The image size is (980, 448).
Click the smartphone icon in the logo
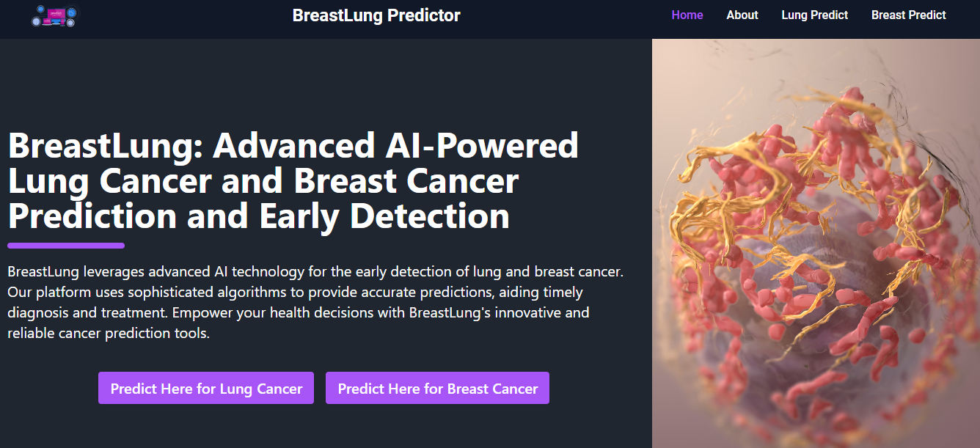pos(62,22)
